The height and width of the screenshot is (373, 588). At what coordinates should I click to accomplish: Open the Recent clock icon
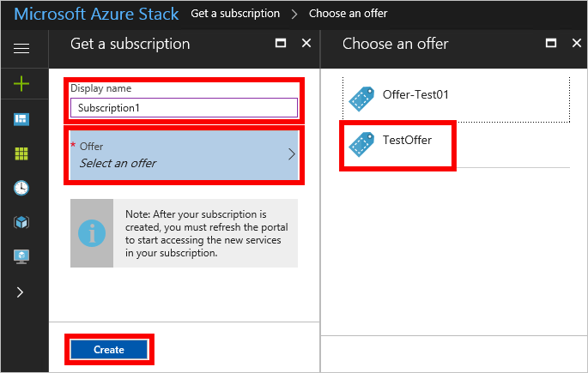tap(21, 188)
